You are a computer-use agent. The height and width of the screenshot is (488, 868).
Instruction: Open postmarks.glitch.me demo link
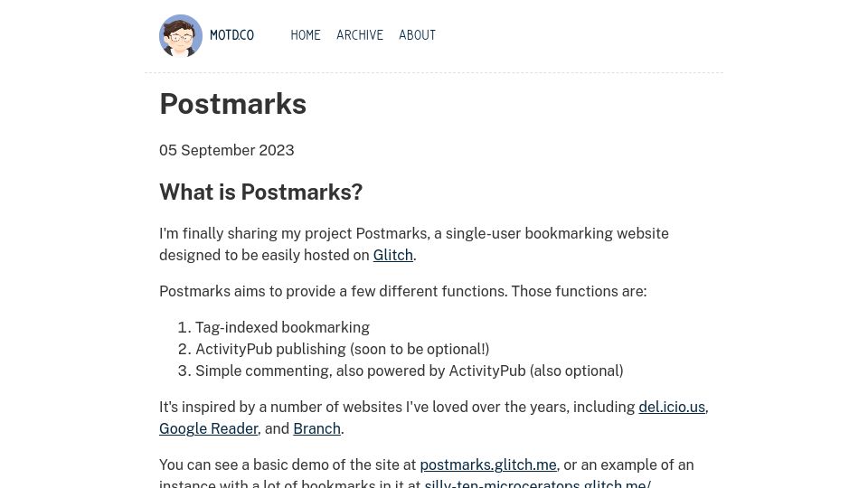tap(488, 465)
